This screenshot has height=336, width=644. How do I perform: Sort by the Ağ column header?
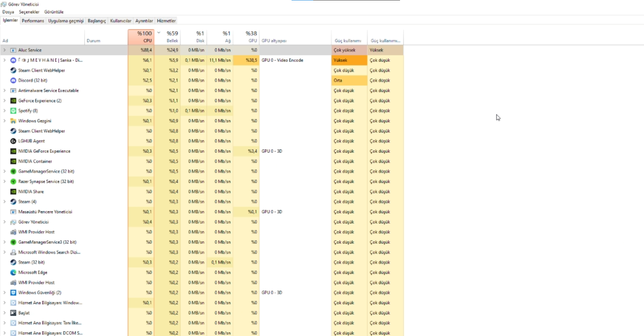[x=220, y=37]
